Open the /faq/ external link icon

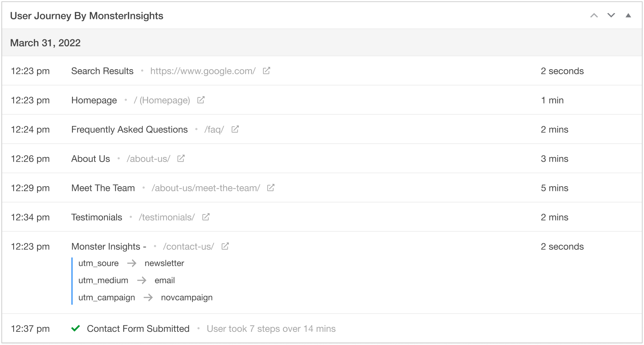tap(235, 129)
